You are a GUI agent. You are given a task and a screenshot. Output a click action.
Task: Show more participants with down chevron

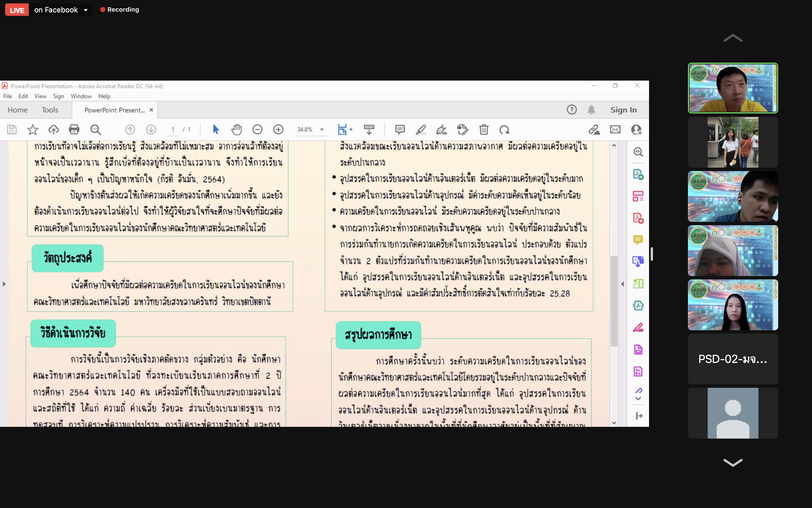[x=733, y=463]
